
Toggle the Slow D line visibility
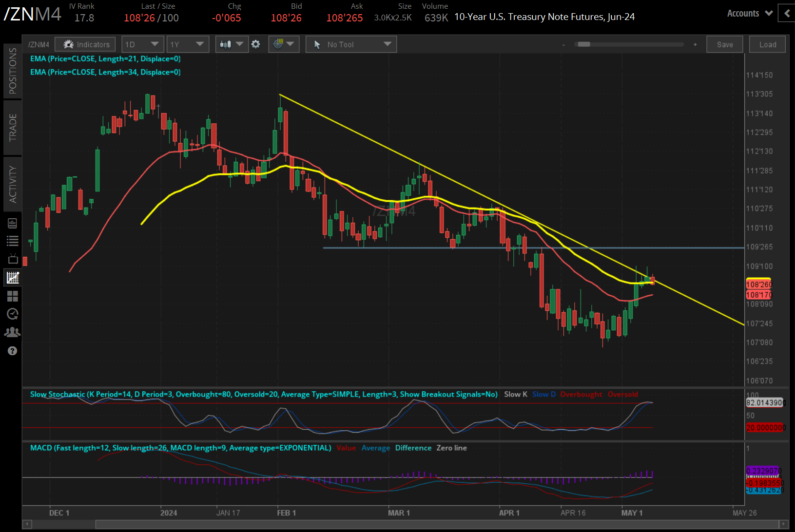click(x=543, y=394)
